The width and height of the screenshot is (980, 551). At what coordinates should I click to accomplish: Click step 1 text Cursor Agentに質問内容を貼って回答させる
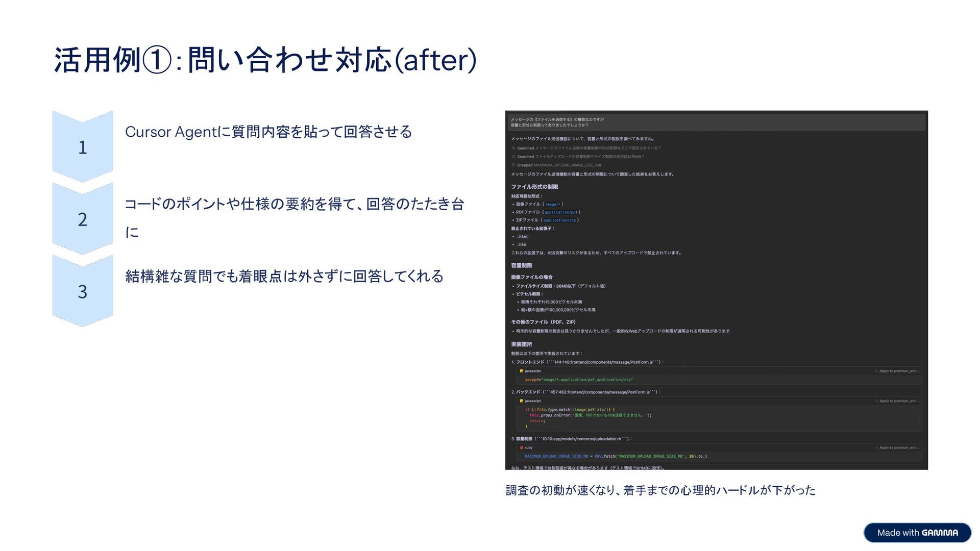(x=268, y=132)
